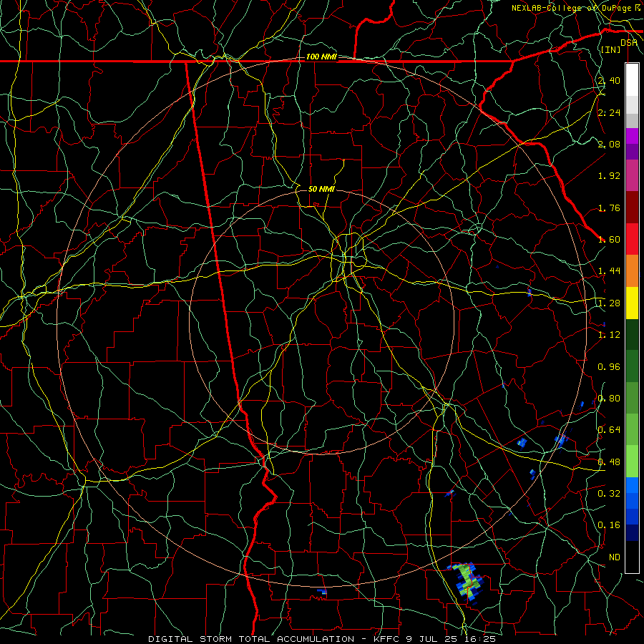Click the small blue echo at bottom center
This screenshot has height=644, width=644.
[322, 592]
